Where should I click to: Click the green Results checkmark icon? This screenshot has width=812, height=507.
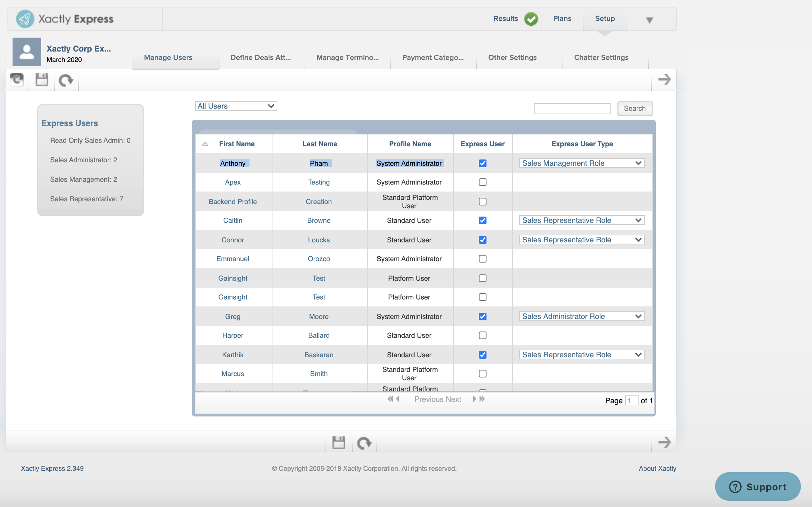531,19
